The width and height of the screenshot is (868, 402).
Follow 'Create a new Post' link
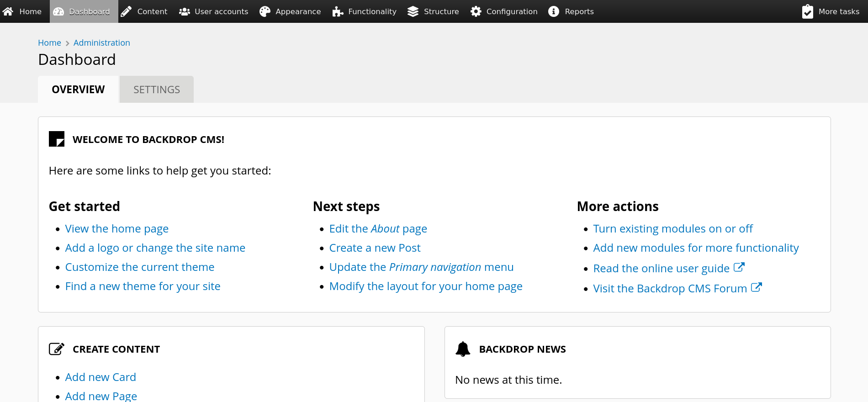375,248
